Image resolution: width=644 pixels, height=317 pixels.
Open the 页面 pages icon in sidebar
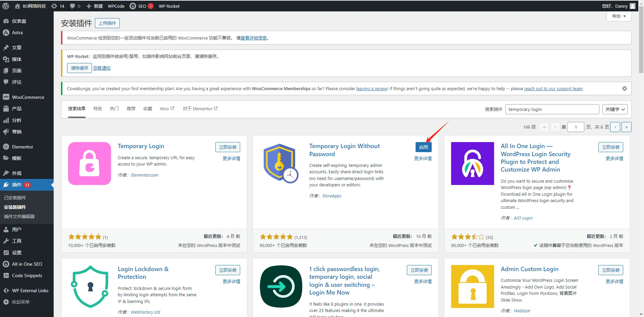coord(6,71)
